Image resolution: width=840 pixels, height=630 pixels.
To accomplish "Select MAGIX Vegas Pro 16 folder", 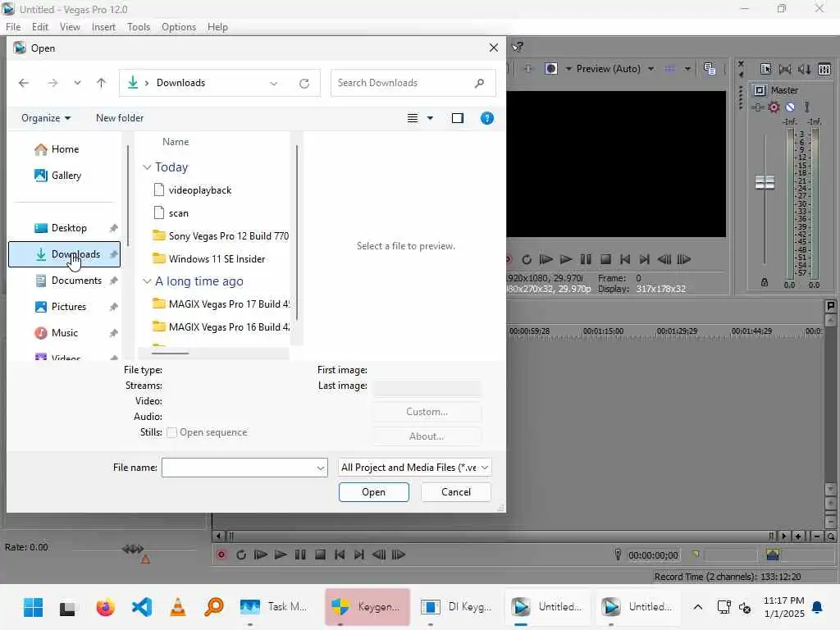I will 220,327.
